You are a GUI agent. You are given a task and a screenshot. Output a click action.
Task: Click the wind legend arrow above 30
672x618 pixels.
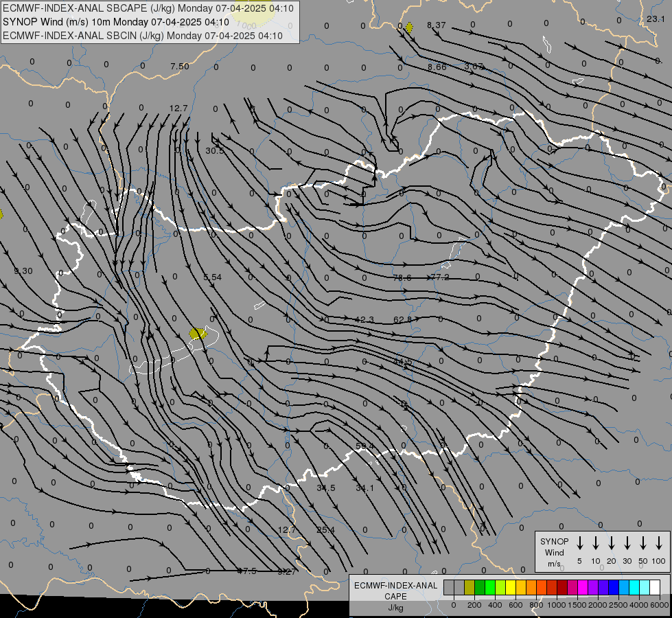(627, 543)
